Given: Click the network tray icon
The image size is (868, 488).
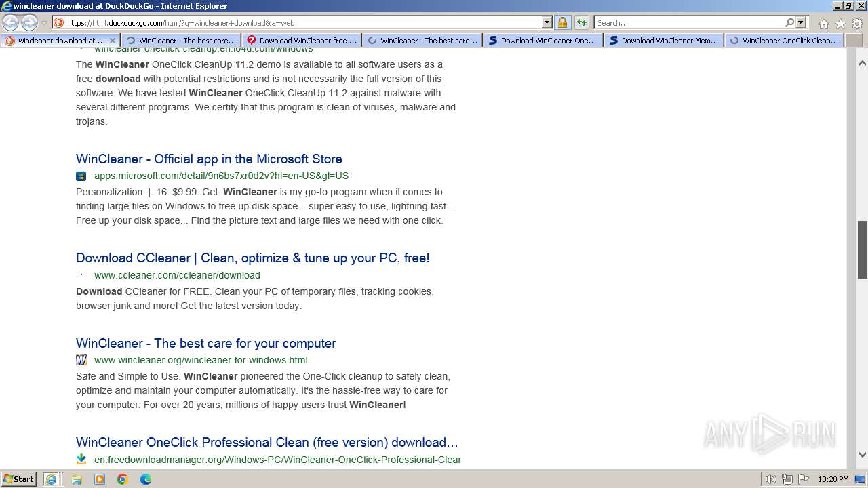Looking at the screenshot, I should 787,479.
